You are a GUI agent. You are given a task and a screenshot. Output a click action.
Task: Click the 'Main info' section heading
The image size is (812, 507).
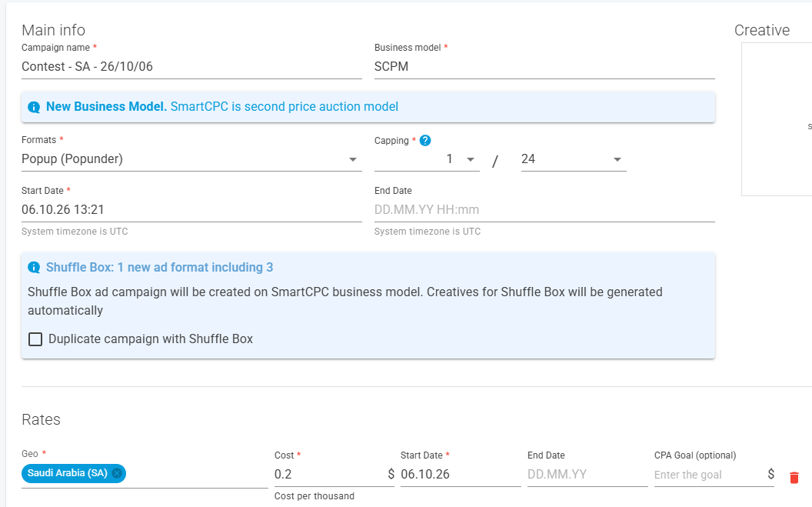pyautogui.click(x=53, y=30)
